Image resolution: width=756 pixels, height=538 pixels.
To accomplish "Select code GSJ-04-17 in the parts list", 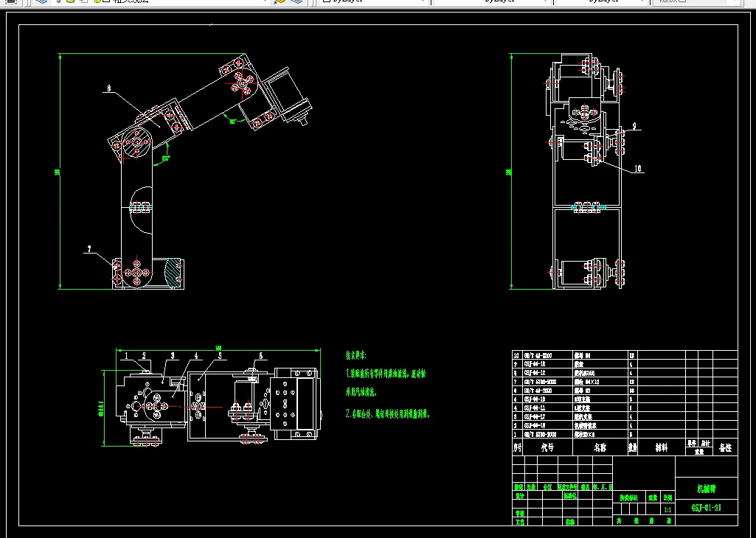I will (535, 416).
